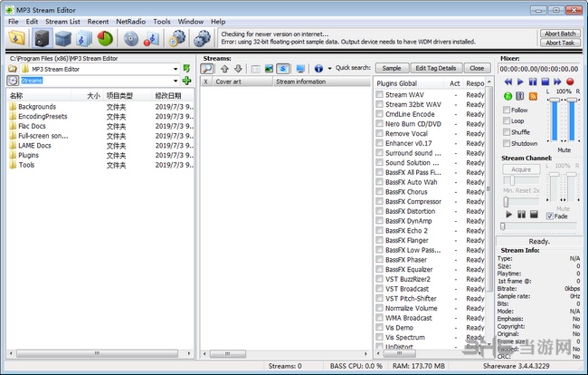Image resolution: width=588 pixels, height=375 pixels.
Task: Click the Close button in Streams panel
Action: 477,68
